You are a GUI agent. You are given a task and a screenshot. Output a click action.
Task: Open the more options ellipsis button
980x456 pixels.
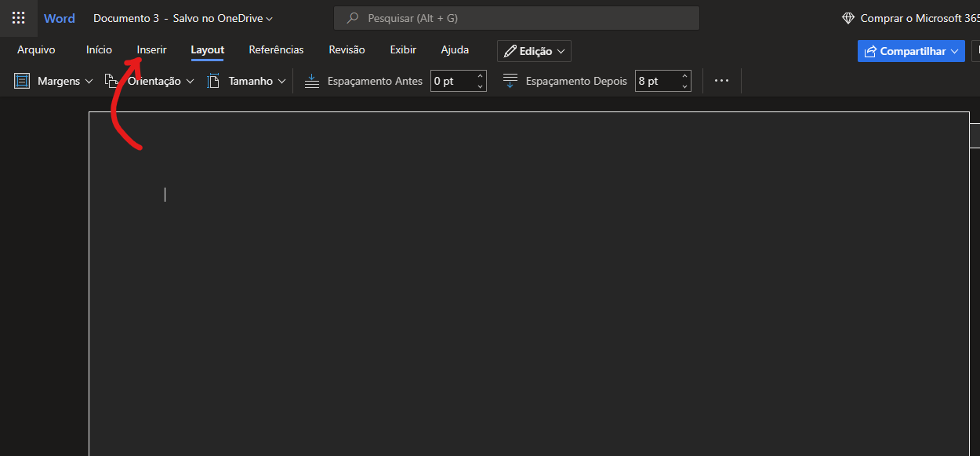[x=722, y=81]
